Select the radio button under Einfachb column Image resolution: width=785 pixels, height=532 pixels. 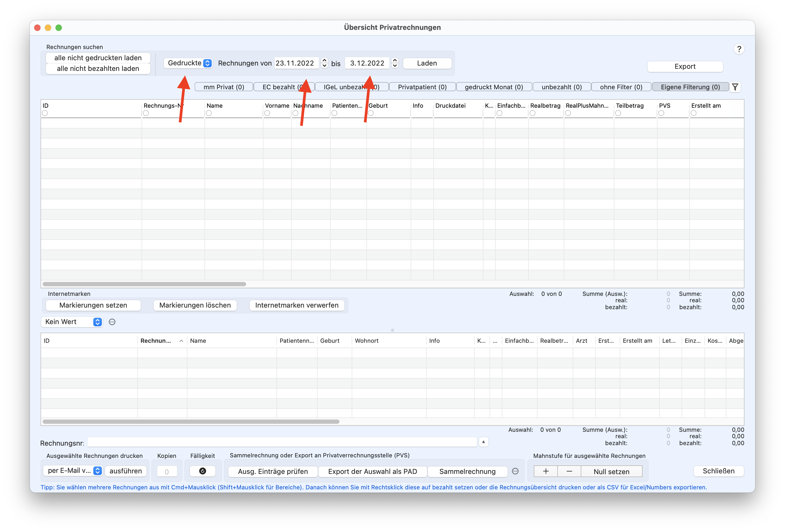[500, 113]
